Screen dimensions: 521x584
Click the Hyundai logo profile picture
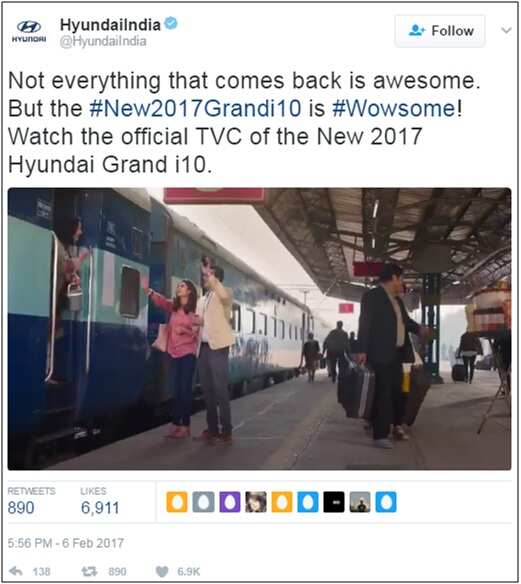pyautogui.click(x=29, y=31)
